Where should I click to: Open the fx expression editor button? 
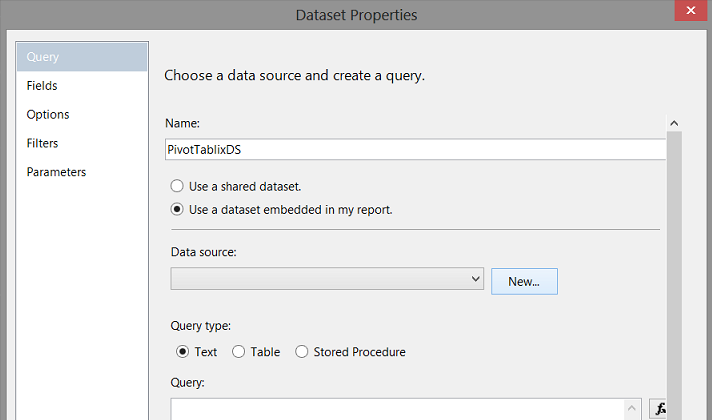(659, 409)
